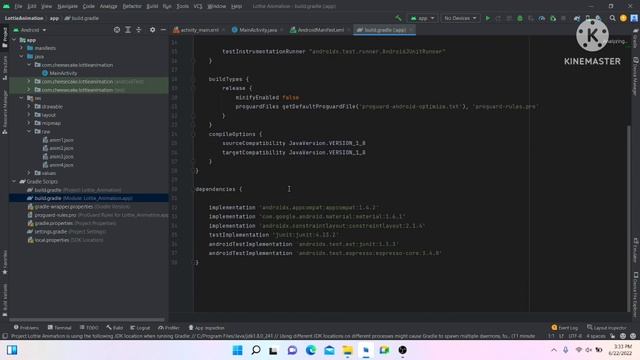Open the app run configuration dropdown

(x=422, y=18)
